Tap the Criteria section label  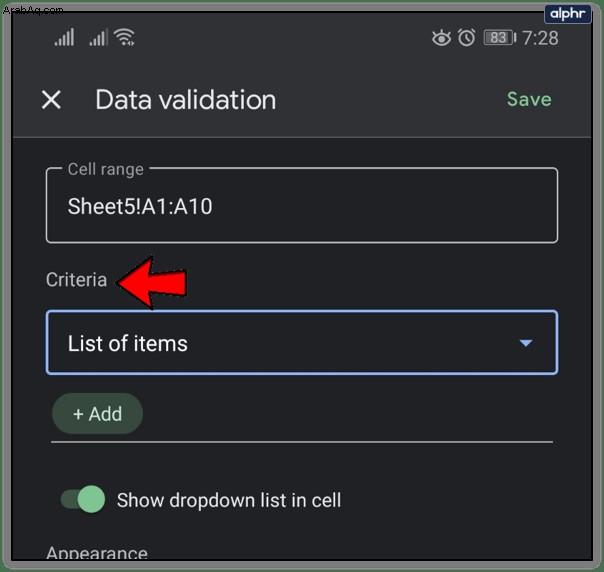(76, 280)
